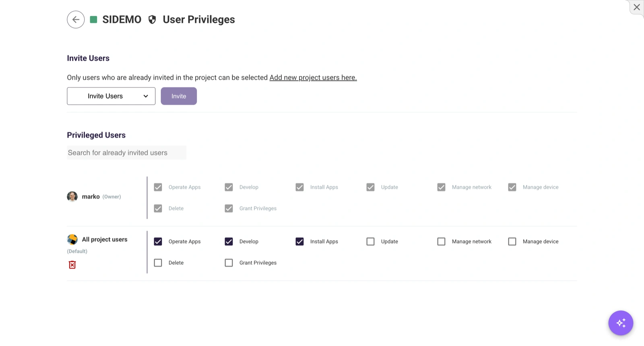Click the All project users avatar icon
This screenshot has height=346, width=644.
(x=72, y=239)
